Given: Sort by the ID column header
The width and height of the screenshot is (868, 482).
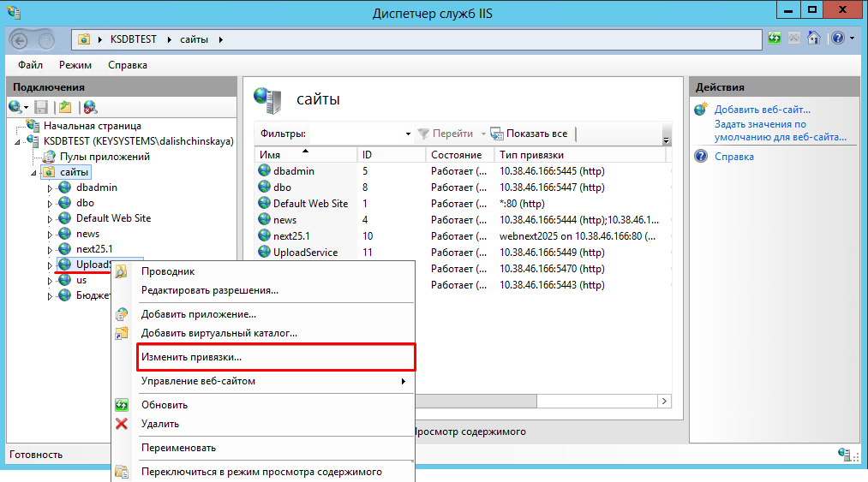Looking at the screenshot, I should coord(392,155).
